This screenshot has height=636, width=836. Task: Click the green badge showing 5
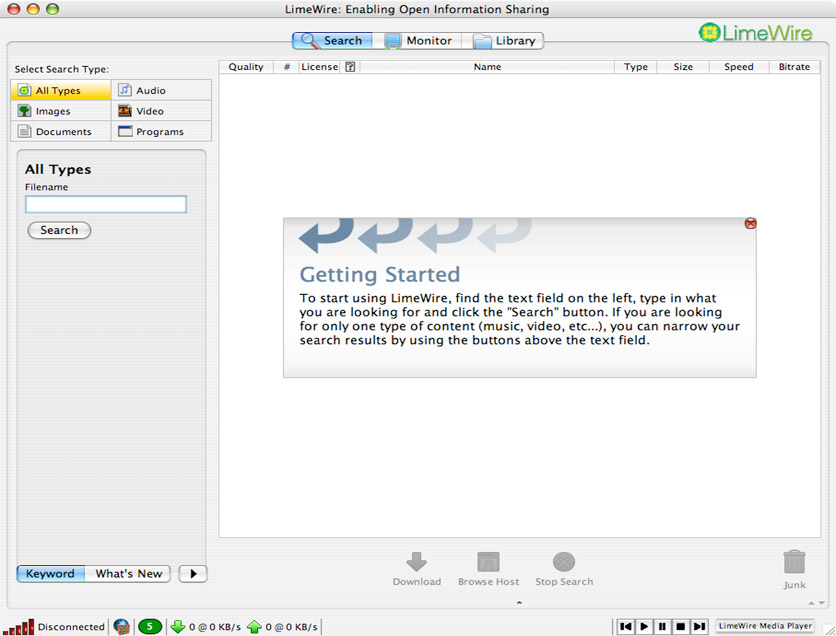(x=150, y=626)
